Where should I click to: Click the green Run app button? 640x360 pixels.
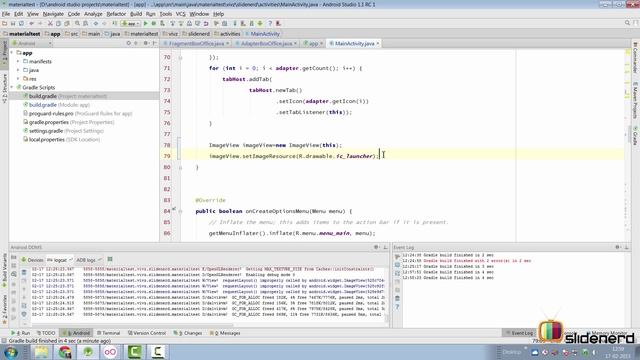(x=146, y=24)
